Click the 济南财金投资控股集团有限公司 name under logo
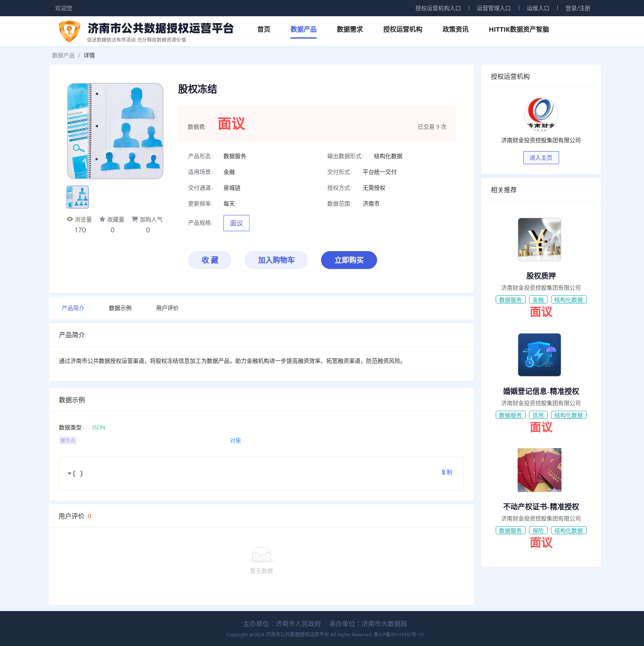 click(541, 140)
